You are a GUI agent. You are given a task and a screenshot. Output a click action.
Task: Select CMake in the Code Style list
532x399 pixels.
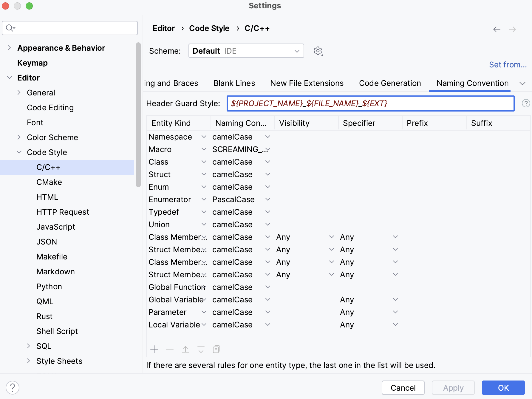coord(49,182)
